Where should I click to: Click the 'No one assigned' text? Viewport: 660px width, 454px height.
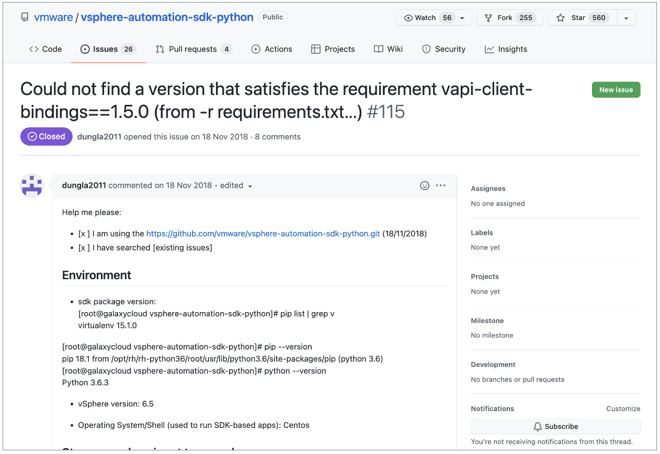point(498,204)
